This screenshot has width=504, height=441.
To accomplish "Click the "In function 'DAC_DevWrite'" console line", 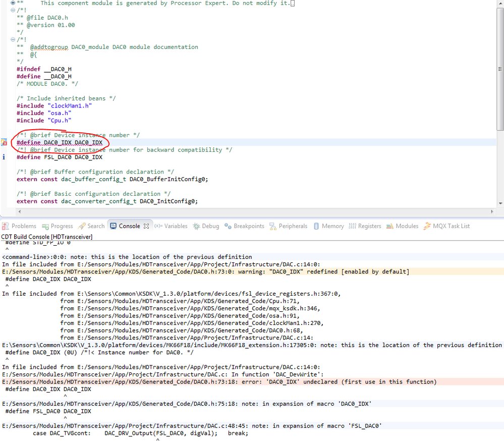I will (163, 374).
